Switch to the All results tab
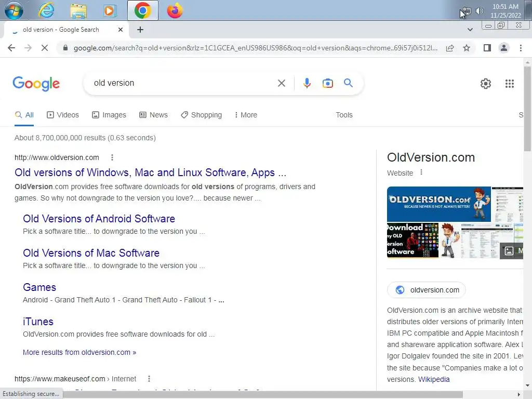 [24, 115]
